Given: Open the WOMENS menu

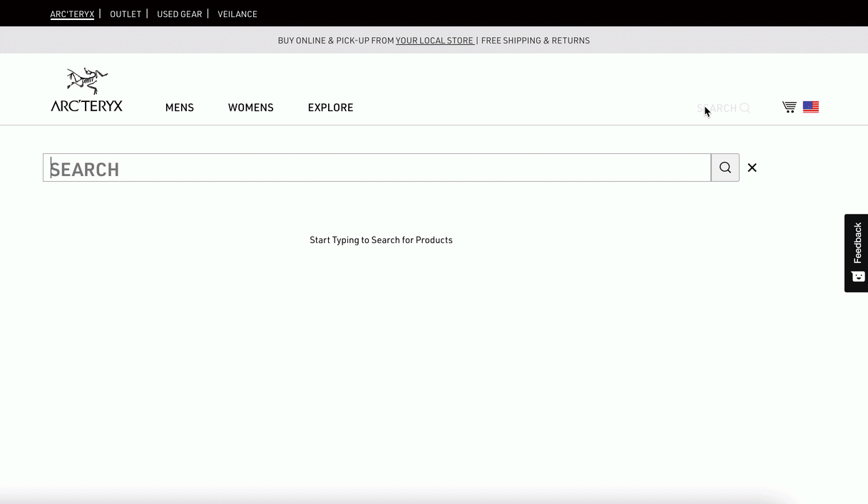Looking at the screenshot, I should 251,108.
